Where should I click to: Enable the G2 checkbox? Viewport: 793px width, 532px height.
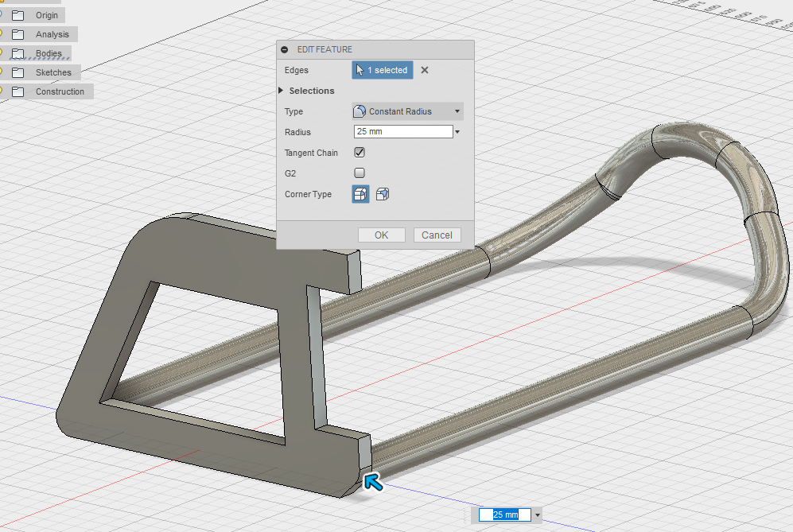[x=360, y=173]
